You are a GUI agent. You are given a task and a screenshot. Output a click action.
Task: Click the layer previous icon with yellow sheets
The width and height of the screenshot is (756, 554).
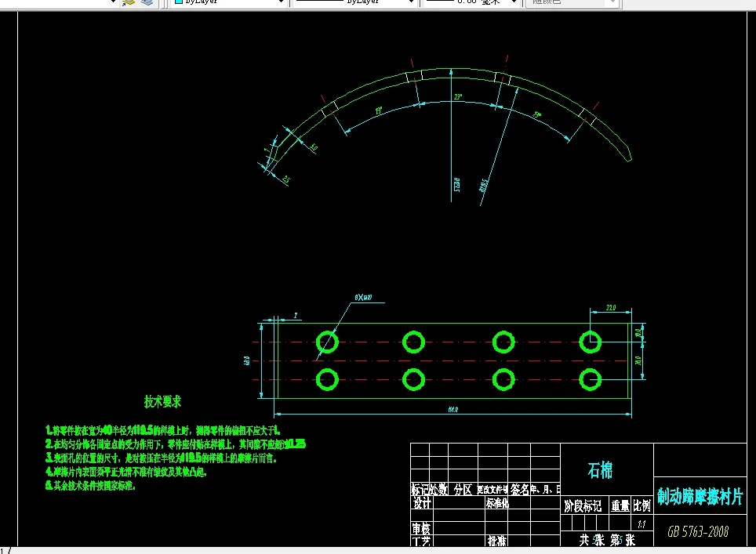pyautogui.click(x=129, y=2)
